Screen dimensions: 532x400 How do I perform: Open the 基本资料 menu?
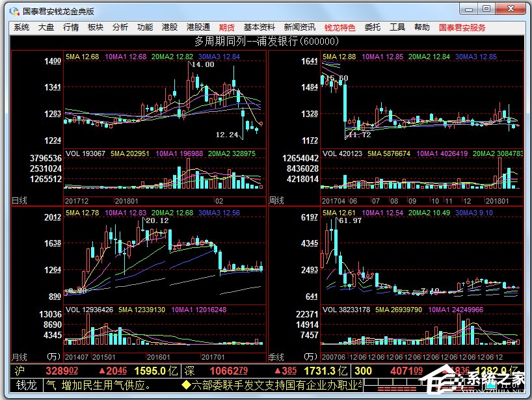259,27
